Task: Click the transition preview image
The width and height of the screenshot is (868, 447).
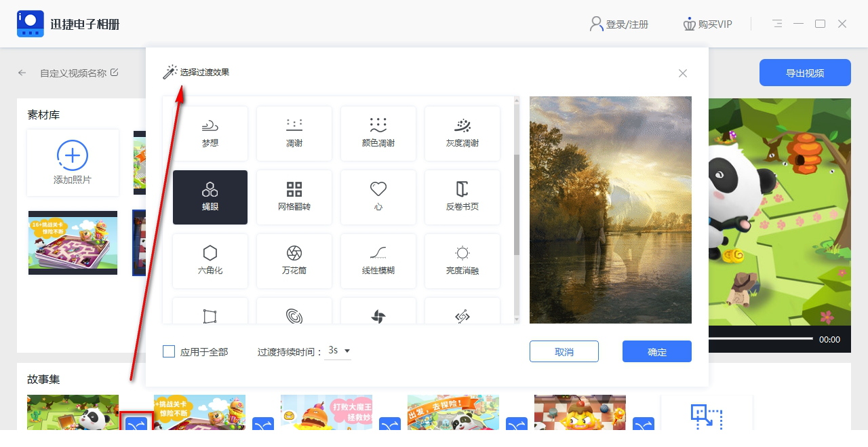Action: click(610, 208)
